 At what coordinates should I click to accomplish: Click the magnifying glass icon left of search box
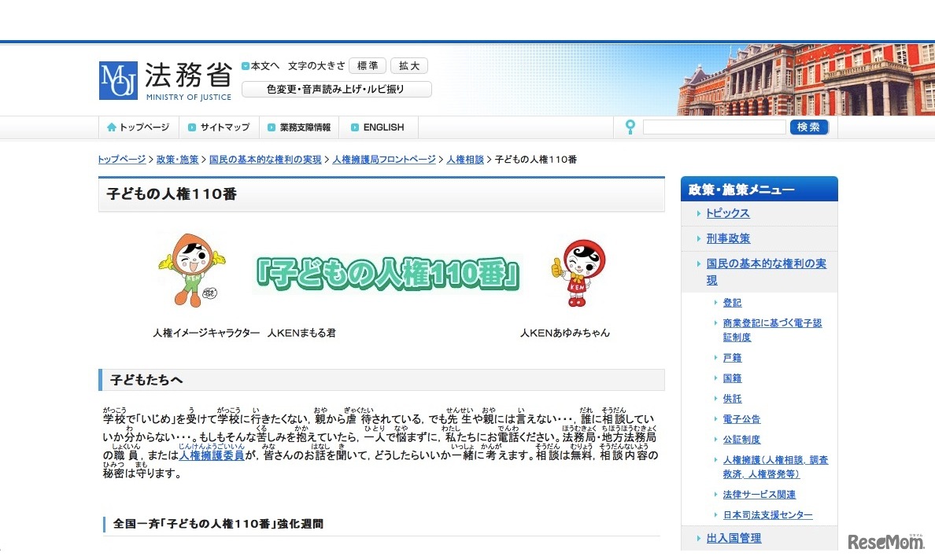[x=630, y=127]
